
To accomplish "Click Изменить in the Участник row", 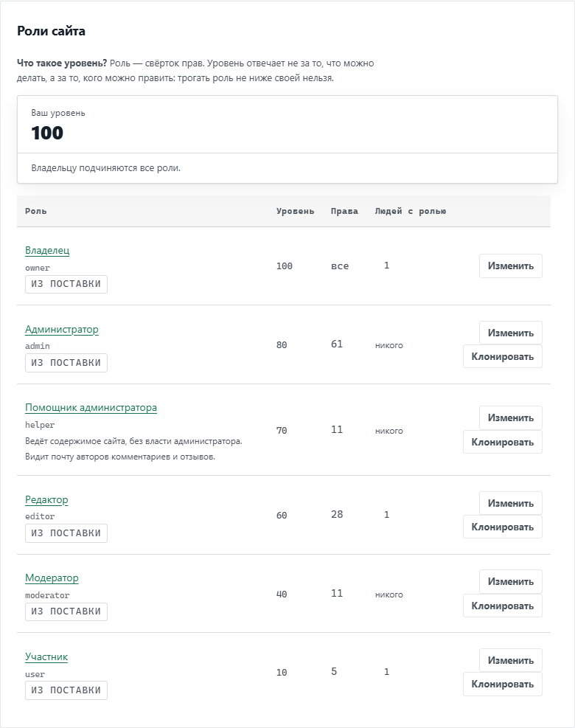I will coord(510,660).
